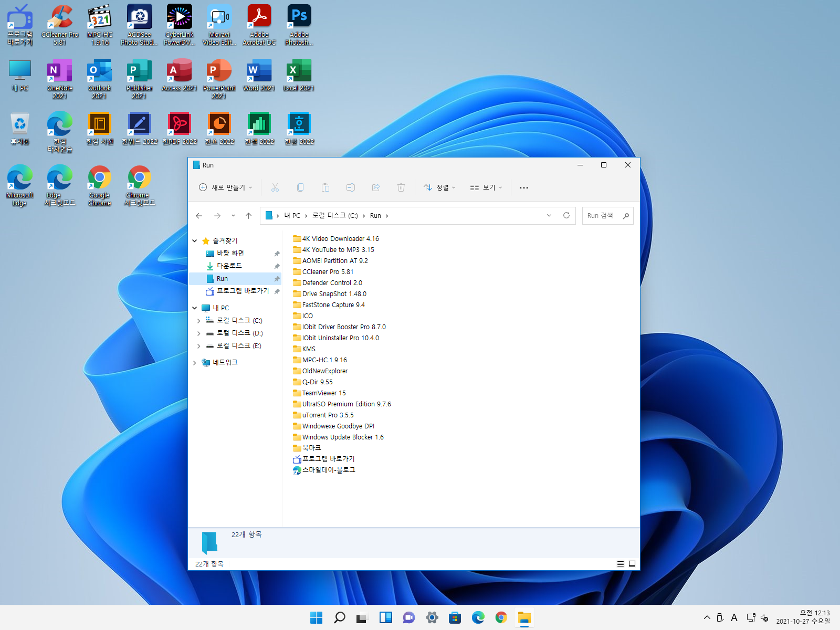This screenshot has width=840, height=630.
Task: Select 프로그램 바로가기 in navigation pane
Action: (235, 291)
